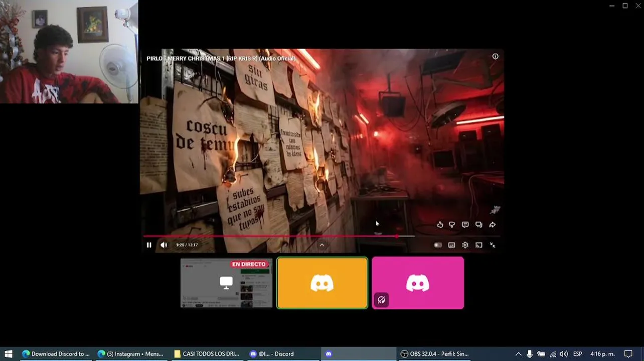Screen dimensions: 644x361
Task: Switch to Instagram Mensajes Edge taskbar window
Action: [x=131, y=354]
